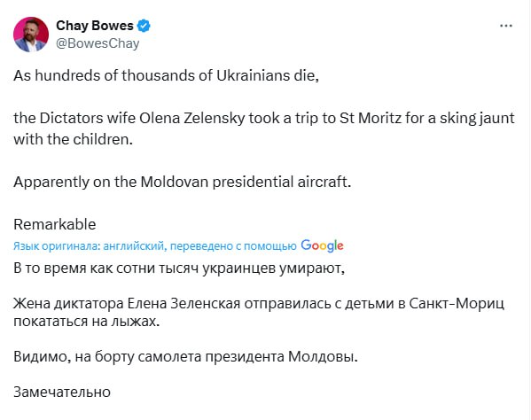Click the blue verified badge icon
This screenshot has width=531, height=420.
tap(144, 26)
